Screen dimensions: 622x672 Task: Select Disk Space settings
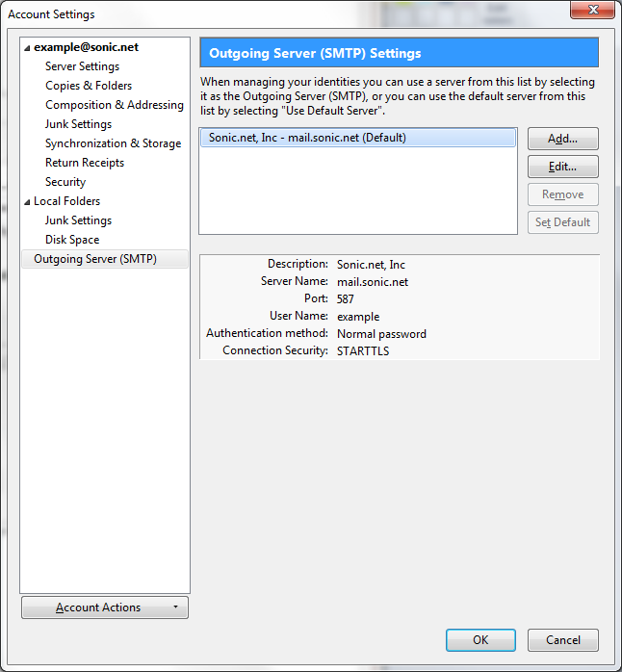click(72, 240)
